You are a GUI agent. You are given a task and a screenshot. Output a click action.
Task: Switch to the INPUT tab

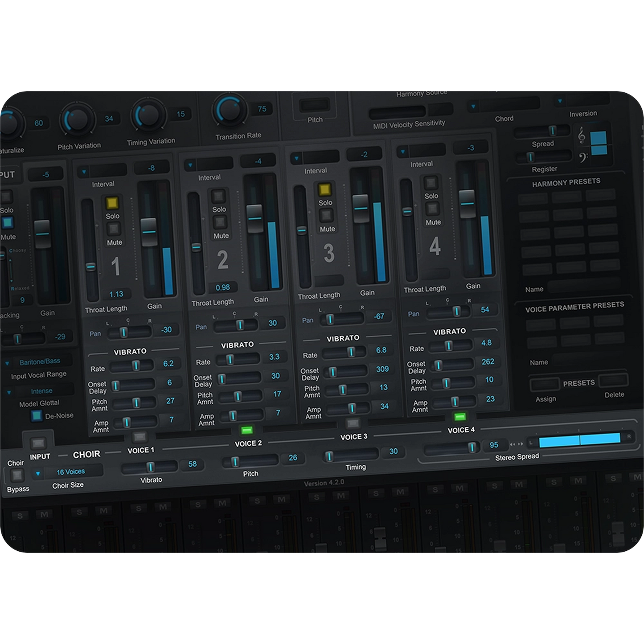point(38,443)
